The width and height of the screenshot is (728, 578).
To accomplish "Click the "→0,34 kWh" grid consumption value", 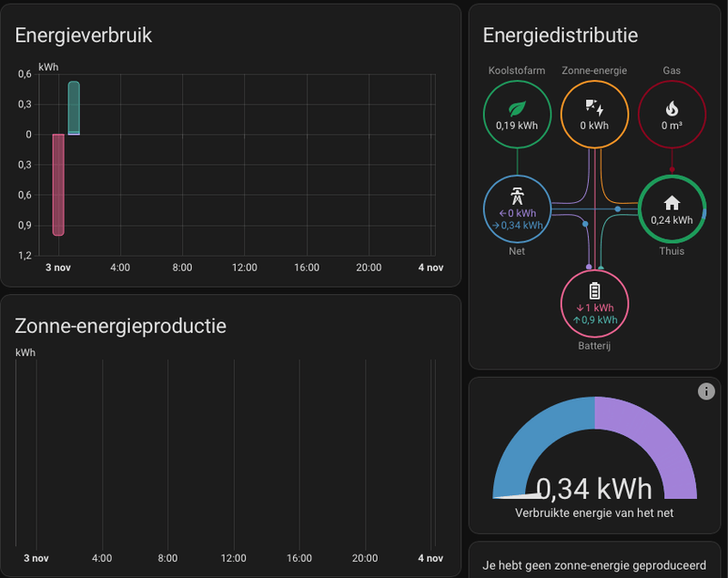I will pos(517,225).
